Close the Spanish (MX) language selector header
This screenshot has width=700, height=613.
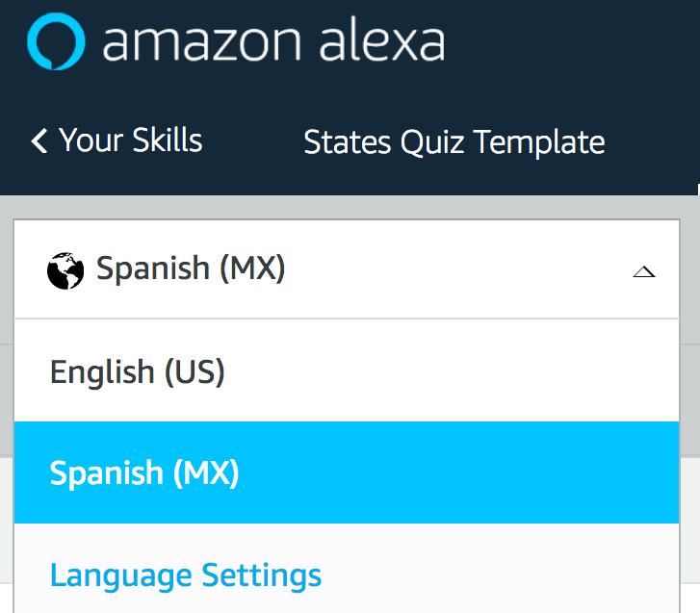point(347,269)
